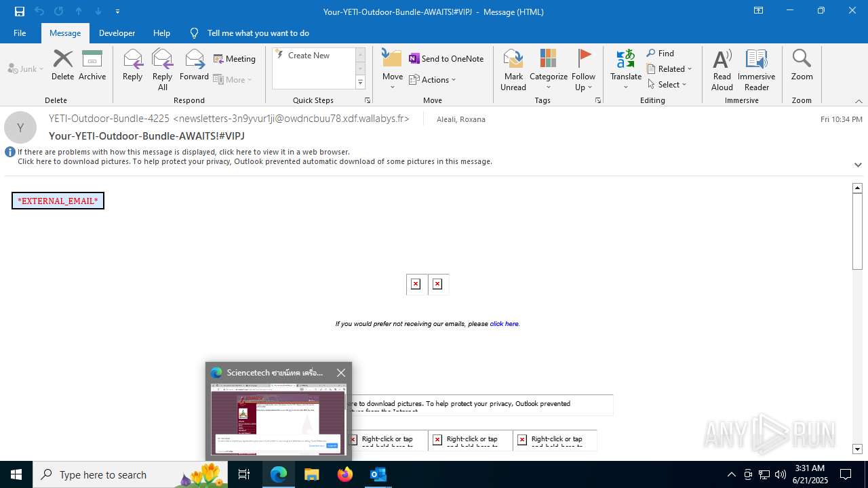Open File Explorer from taskbar
This screenshot has width=868, height=488.
pyautogui.click(x=311, y=474)
